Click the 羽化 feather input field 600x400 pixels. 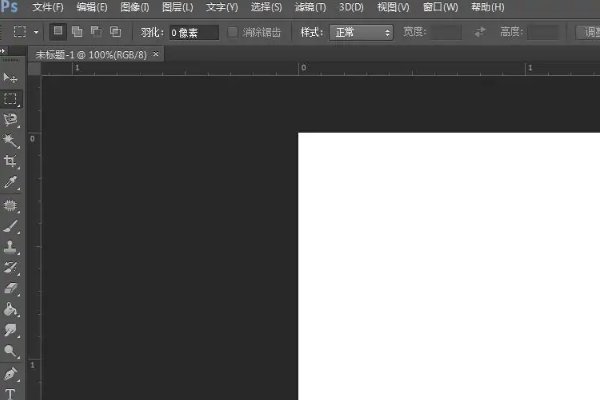192,32
